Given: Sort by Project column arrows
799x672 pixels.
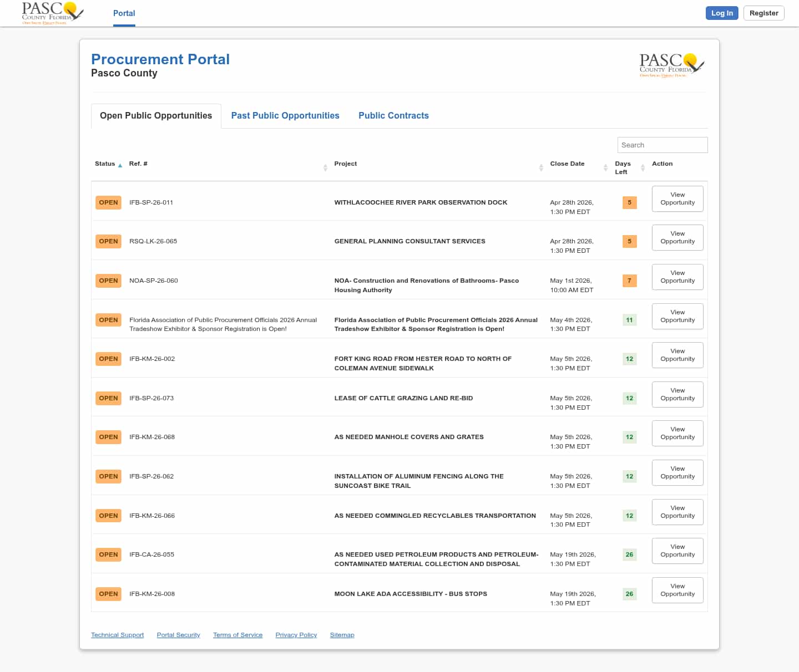Looking at the screenshot, I should 541,167.
